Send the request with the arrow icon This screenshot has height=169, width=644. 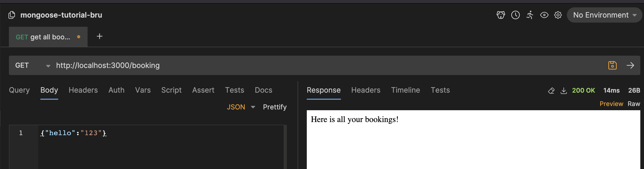(x=630, y=65)
